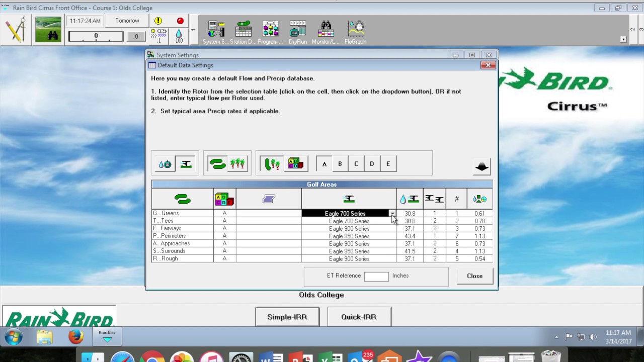This screenshot has height=362, width=644.
Task: Click the yellow exclamation alert icon
Action: pos(158,21)
